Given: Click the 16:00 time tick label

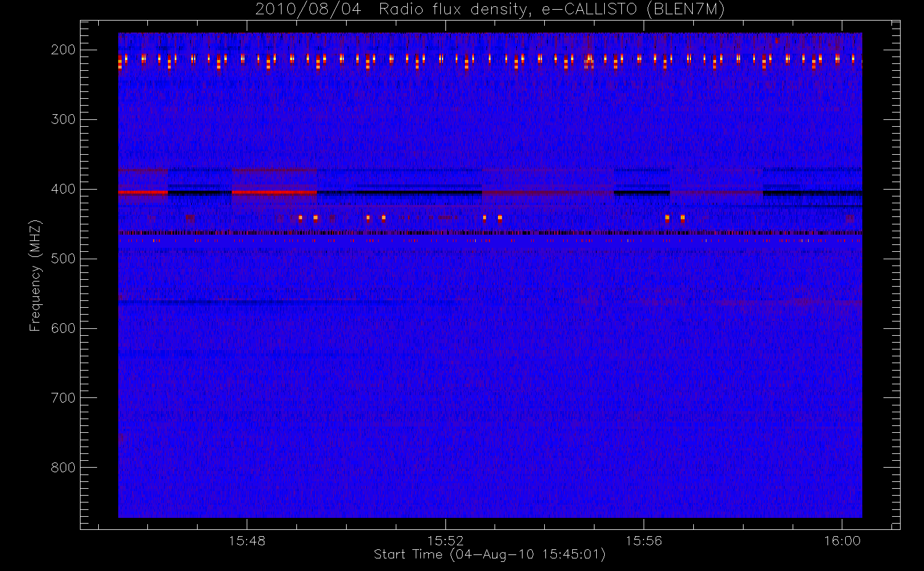Looking at the screenshot, I should point(842,541).
